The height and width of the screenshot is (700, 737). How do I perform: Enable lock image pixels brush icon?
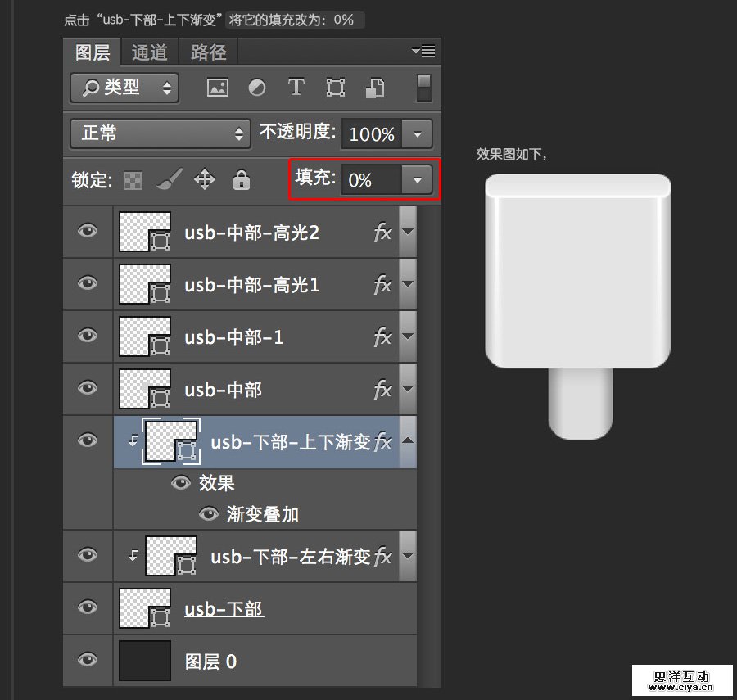[x=170, y=179]
